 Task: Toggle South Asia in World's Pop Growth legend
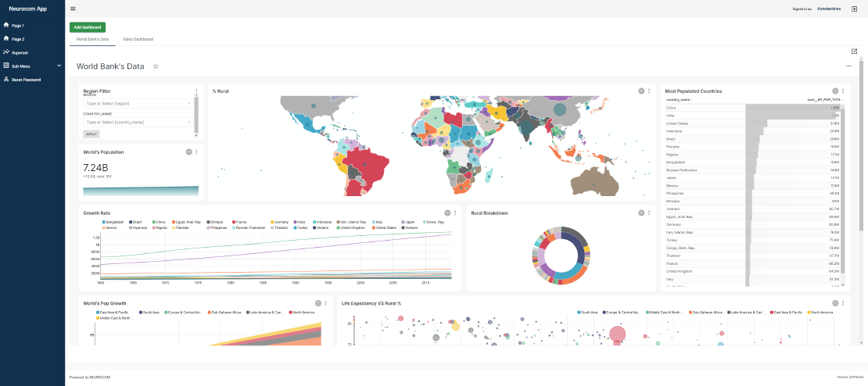[x=149, y=313]
